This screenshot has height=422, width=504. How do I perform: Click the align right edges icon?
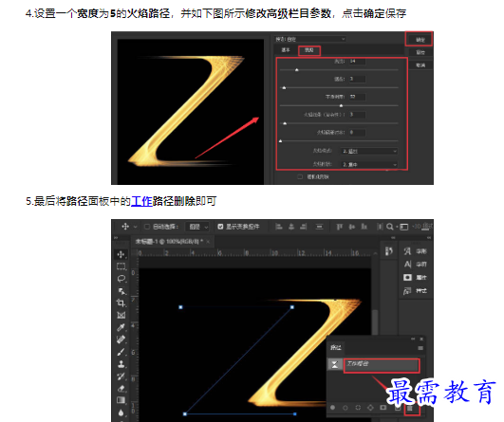point(303,227)
